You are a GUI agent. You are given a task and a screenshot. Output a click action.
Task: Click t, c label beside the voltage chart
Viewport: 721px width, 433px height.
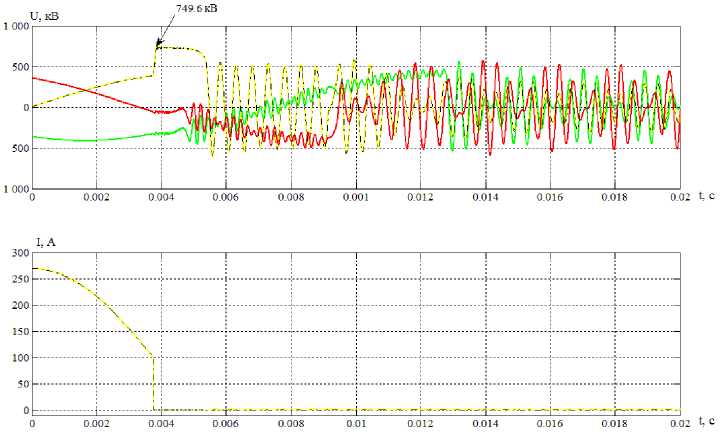(707, 196)
